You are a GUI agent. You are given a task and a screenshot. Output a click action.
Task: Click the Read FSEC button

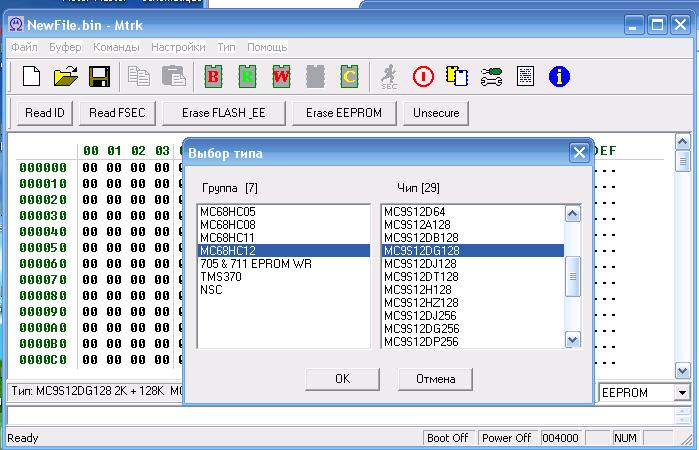(117, 113)
